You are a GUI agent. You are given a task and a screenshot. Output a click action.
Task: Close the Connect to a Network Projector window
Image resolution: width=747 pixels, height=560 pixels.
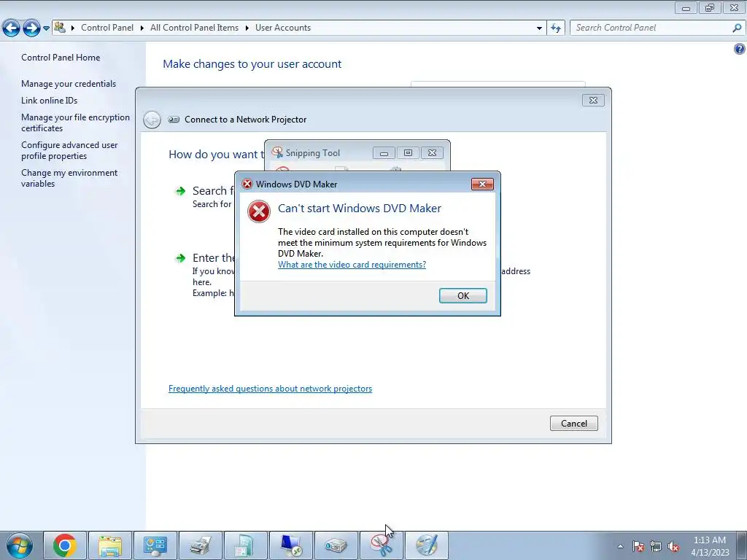tap(593, 100)
